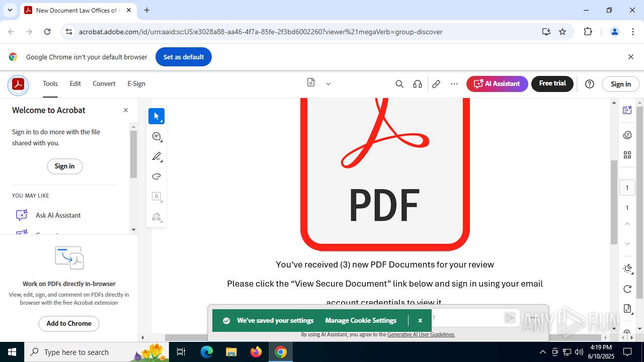Click the welcome panel scrollbar down arrow
644x362 pixels.
click(133, 230)
